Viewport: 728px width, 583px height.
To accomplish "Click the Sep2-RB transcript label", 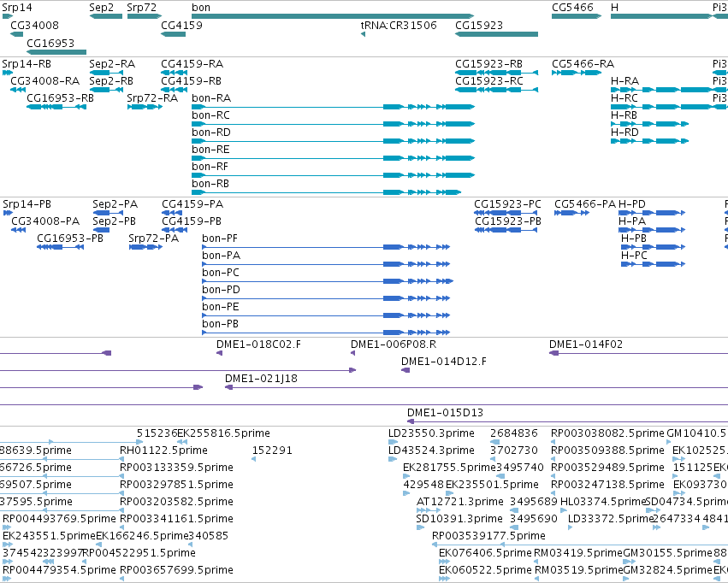I will coord(111,81).
